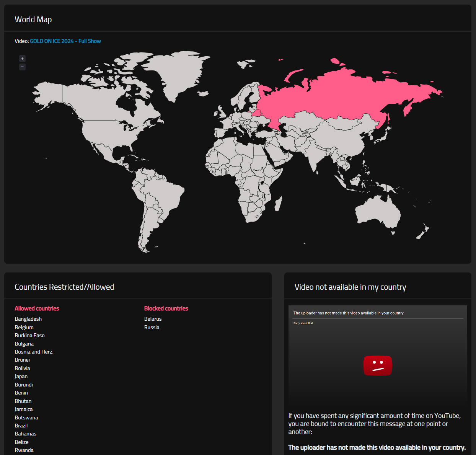The width and height of the screenshot is (476, 455).
Task: Click Rwanda in the Allowed countries list
Action: [x=24, y=450]
